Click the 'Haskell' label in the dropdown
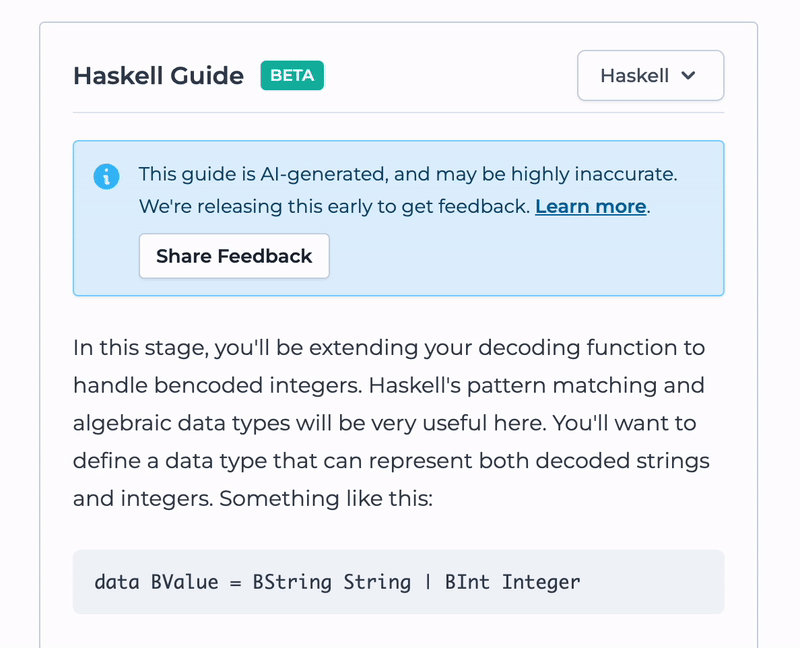This screenshot has width=800, height=648. coord(634,76)
